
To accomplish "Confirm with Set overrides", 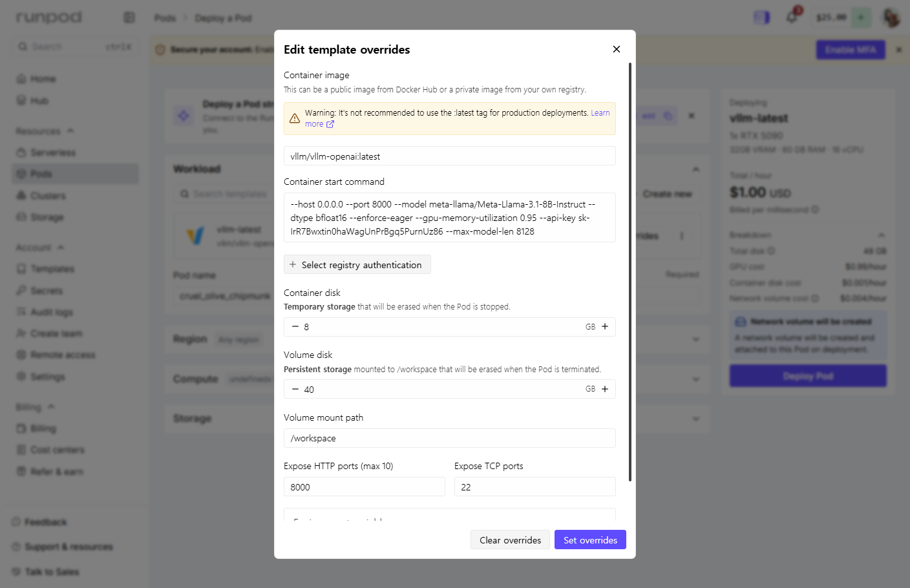I will 590,540.
